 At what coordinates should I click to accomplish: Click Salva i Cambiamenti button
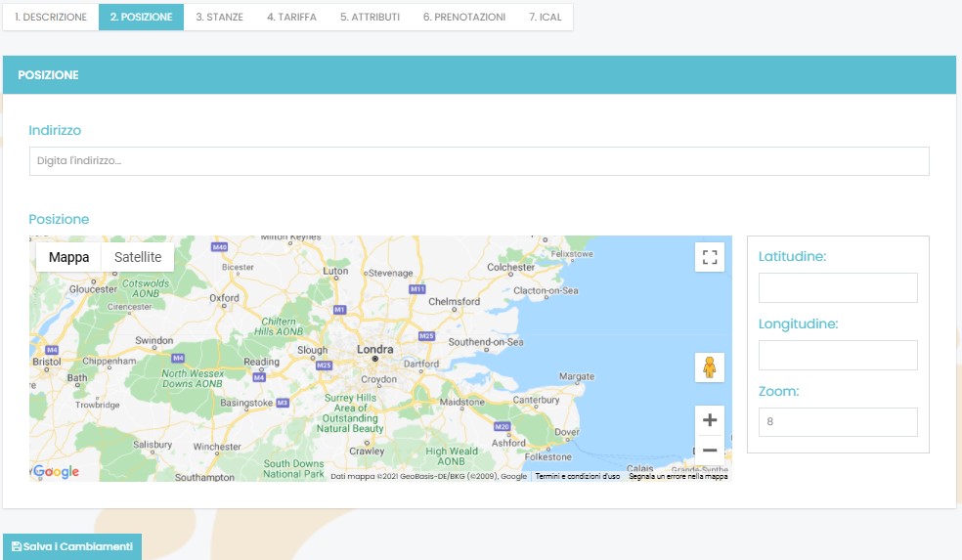tap(72, 547)
